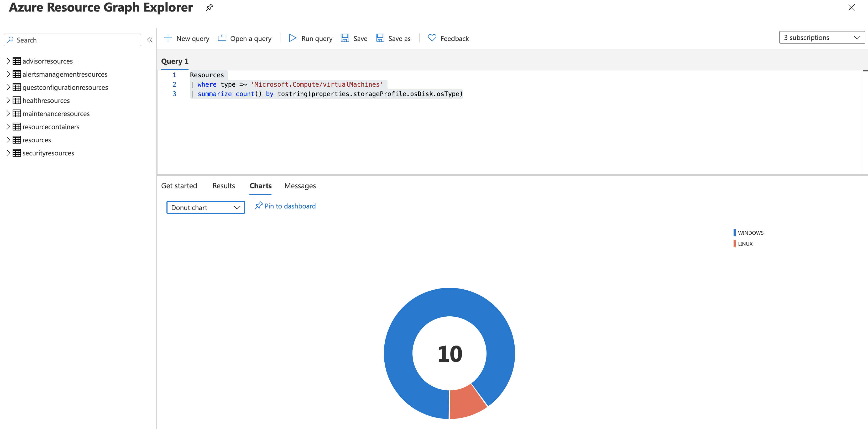868x429 pixels.
Task: Click the New query plus icon
Action: pos(168,38)
